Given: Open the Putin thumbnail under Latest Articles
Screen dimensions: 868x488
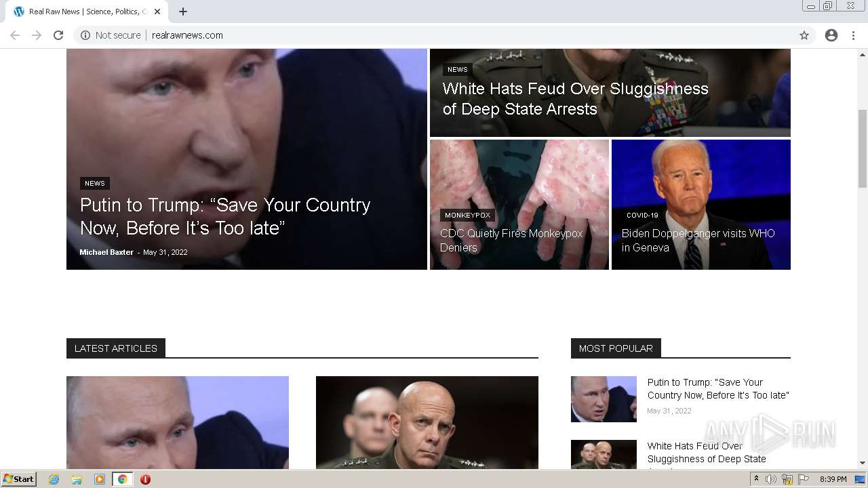Looking at the screenshot, I should [178, 422].
